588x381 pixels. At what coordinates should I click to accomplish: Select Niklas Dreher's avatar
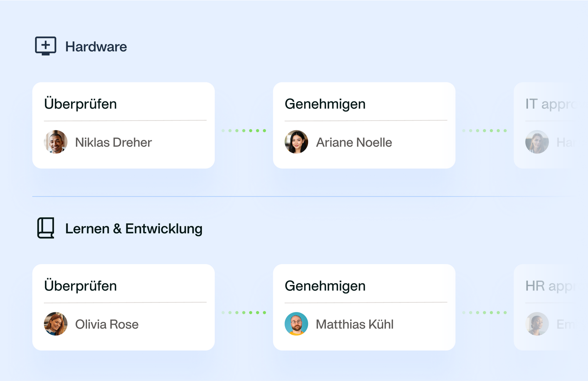point(56,142)
